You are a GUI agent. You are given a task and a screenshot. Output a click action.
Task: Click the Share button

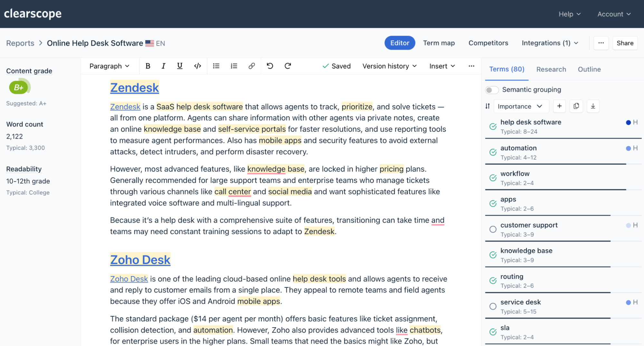(625, 43)
